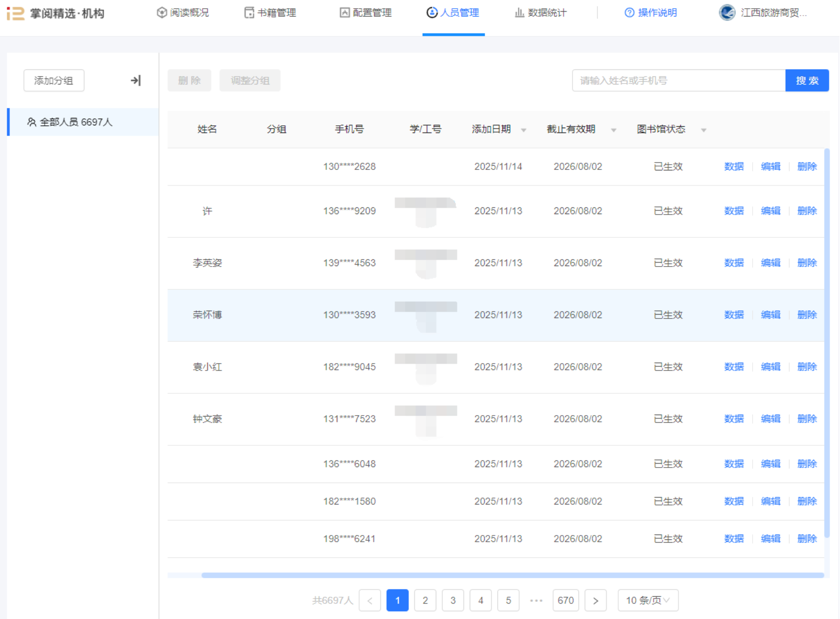Focus the name or phone search field
Viewport: 840px width, 619px height.
tap(678, 81)
